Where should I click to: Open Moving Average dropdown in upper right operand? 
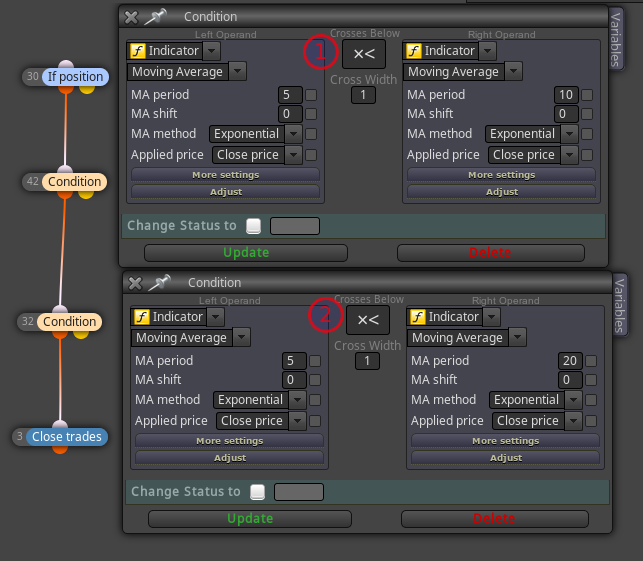[513, 71]
